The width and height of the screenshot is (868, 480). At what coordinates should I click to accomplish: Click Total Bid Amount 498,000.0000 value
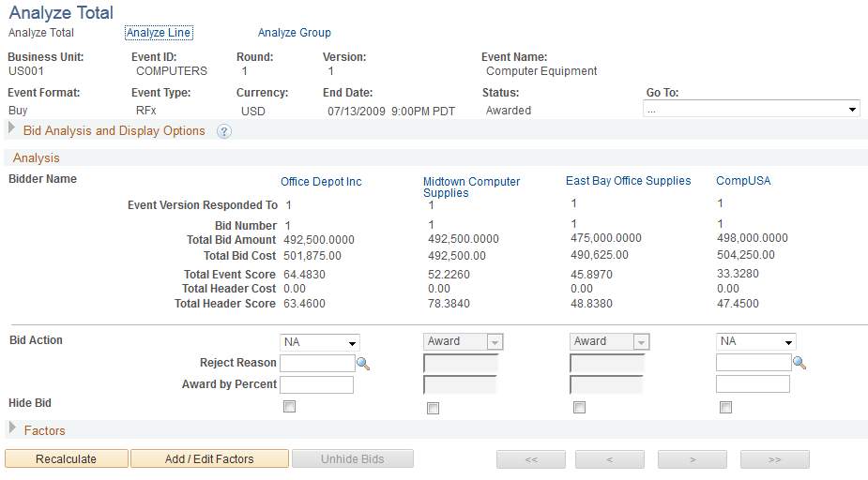pos(753,238)
